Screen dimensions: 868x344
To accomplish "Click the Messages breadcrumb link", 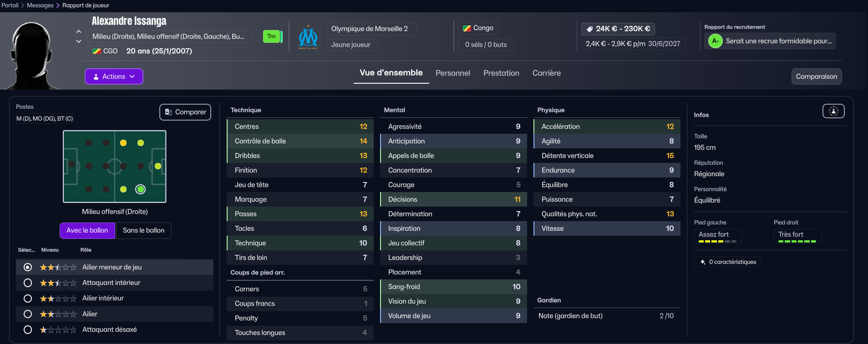I will point(40,5).
